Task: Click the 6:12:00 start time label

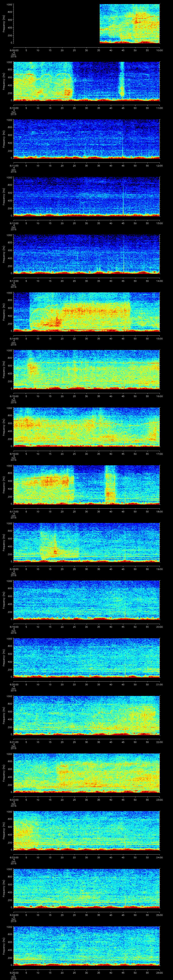Action: (14, 223)
